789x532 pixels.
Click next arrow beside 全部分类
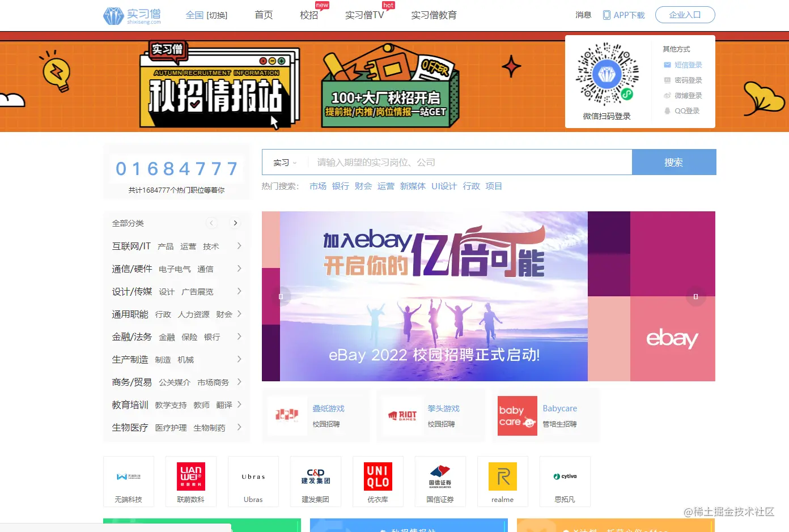[x=235, y=223]
